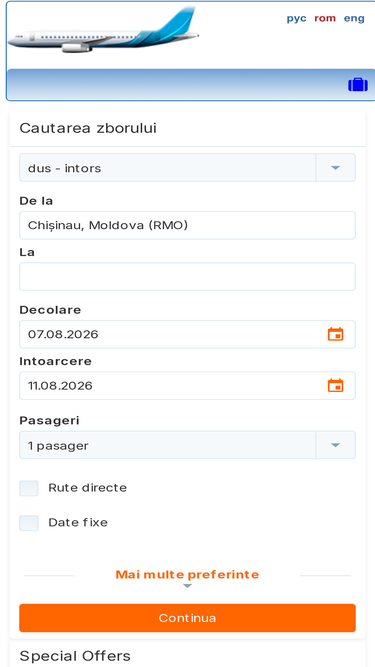The image size is (375, 667).
Task: Expand Mai multe preferinte options
Action: coord(187,575)
